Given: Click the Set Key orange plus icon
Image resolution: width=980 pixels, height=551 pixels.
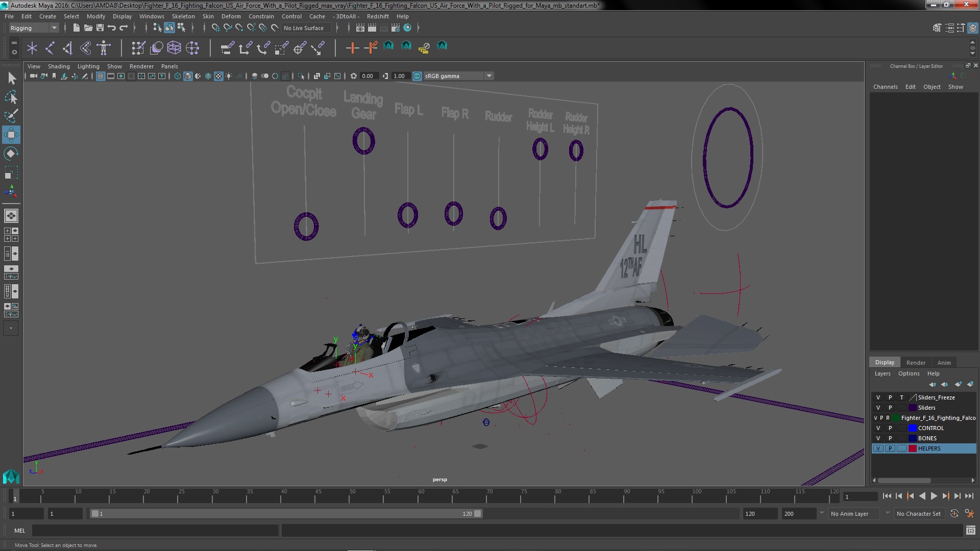Looking at the screenshot, I should point(352,48).
